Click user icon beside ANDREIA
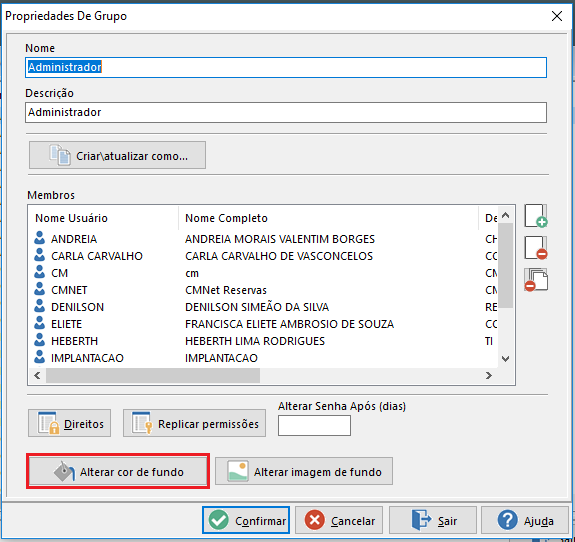Viewport: 575px width, 542px height. 39,238
